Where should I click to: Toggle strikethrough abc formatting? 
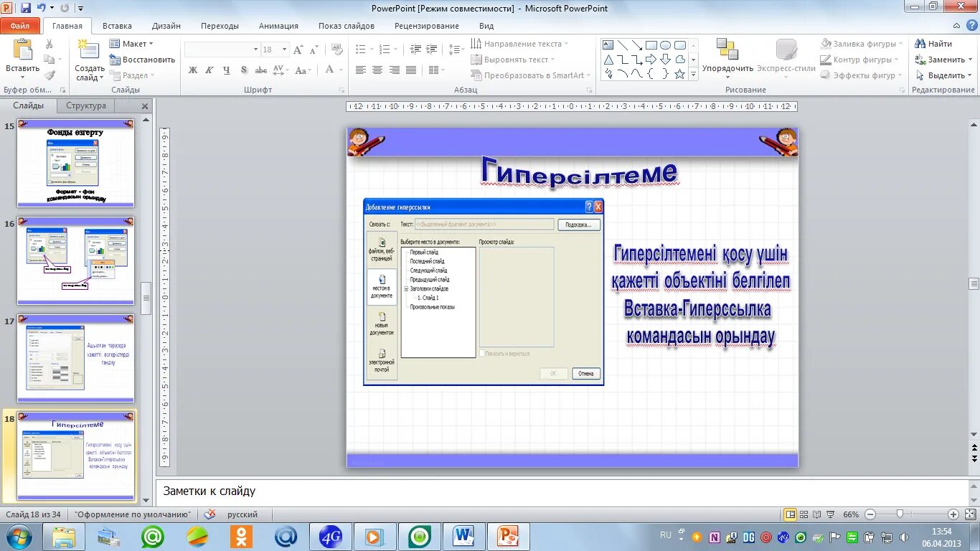pos(261,70)
